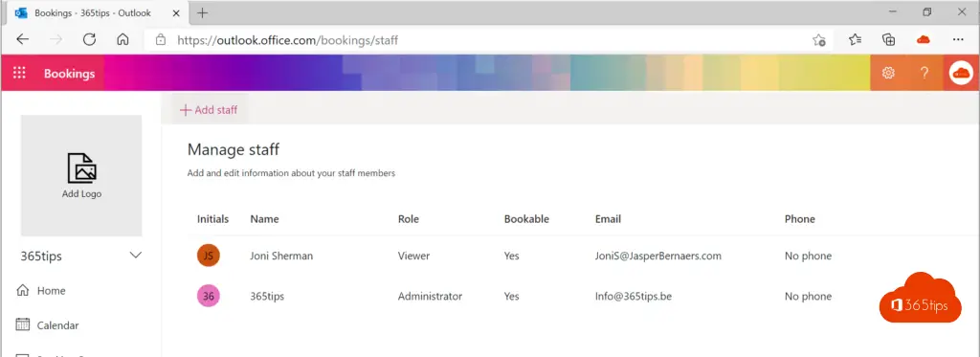This screenshot has width=980, height=357.
Task: Click the Viewer role cell
Action: click(413, 256)
